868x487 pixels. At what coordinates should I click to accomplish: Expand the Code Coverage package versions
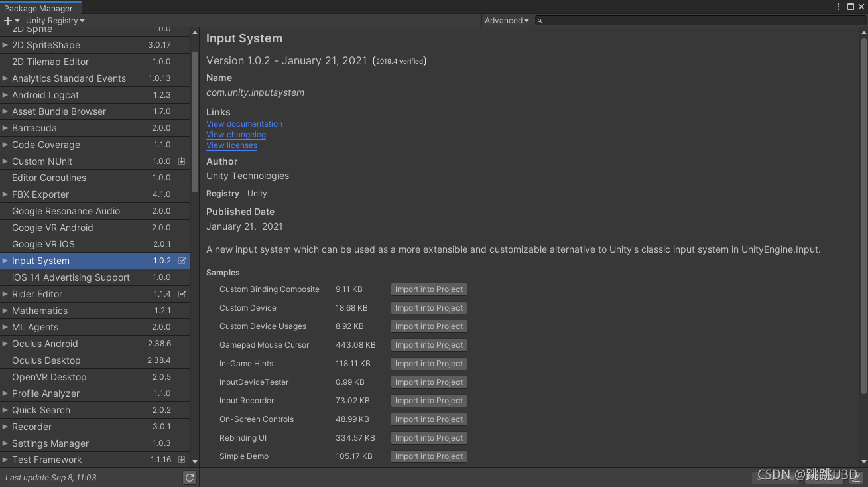(x=5, y=145)
